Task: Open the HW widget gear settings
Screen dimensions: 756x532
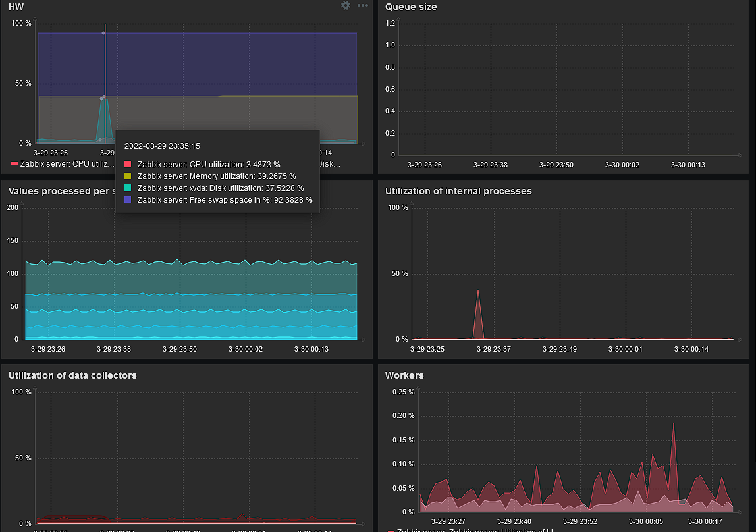Action: pyautogui.click(x=346, y=5)
